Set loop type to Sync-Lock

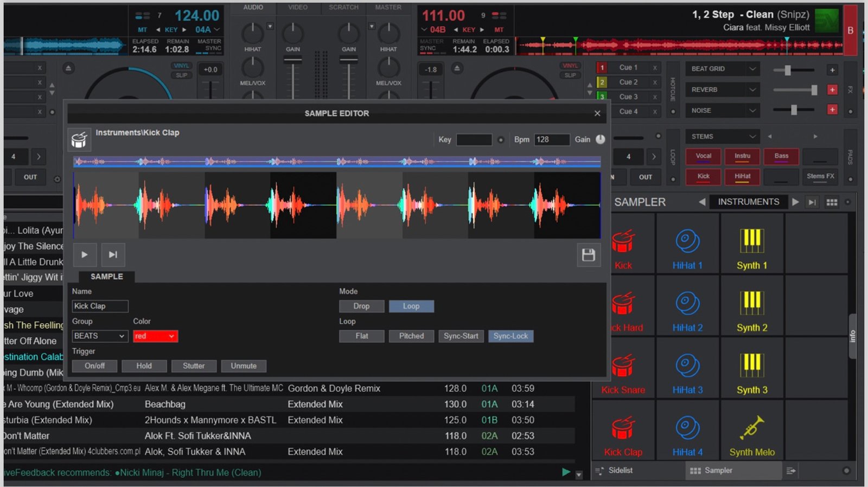point(510,336)
